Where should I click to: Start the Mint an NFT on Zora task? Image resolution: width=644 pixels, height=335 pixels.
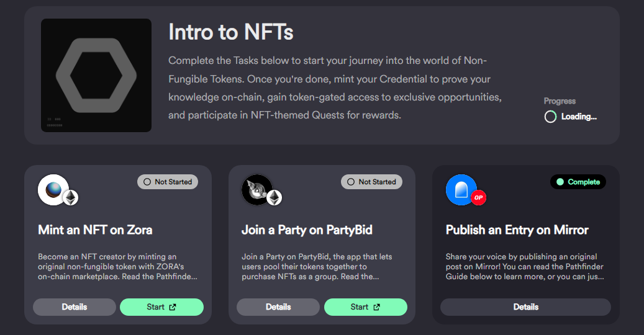coord(161,307)
